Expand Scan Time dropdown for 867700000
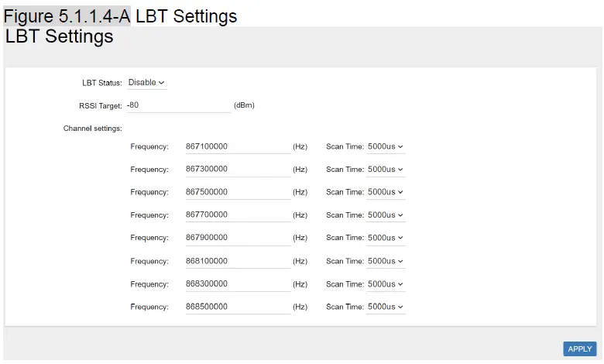Screen dimensions: 604x364 click(x=386, y=215)
